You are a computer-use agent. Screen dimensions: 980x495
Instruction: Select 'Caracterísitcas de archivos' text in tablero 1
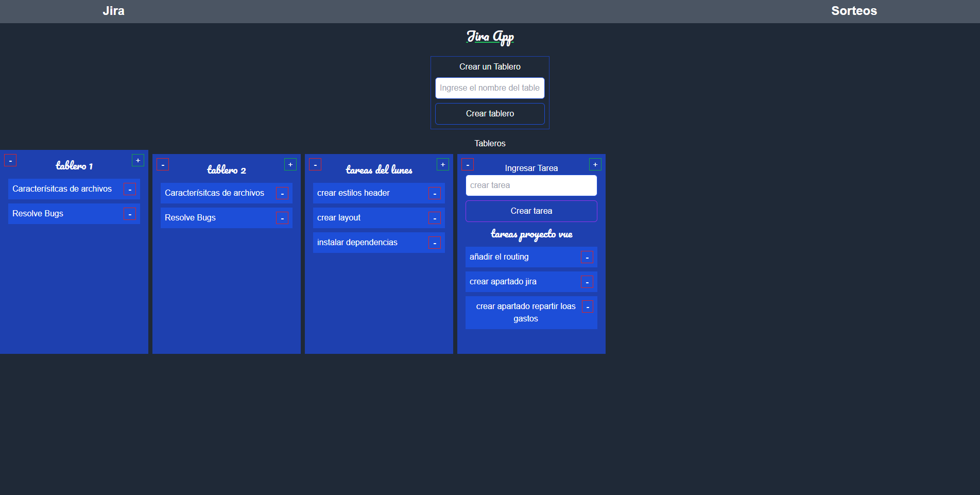[62, 189]
